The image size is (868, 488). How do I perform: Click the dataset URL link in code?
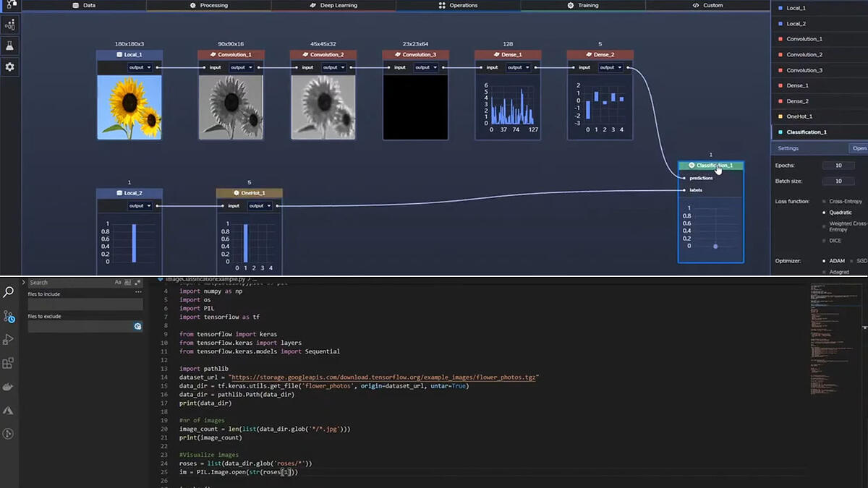(383, 377)
